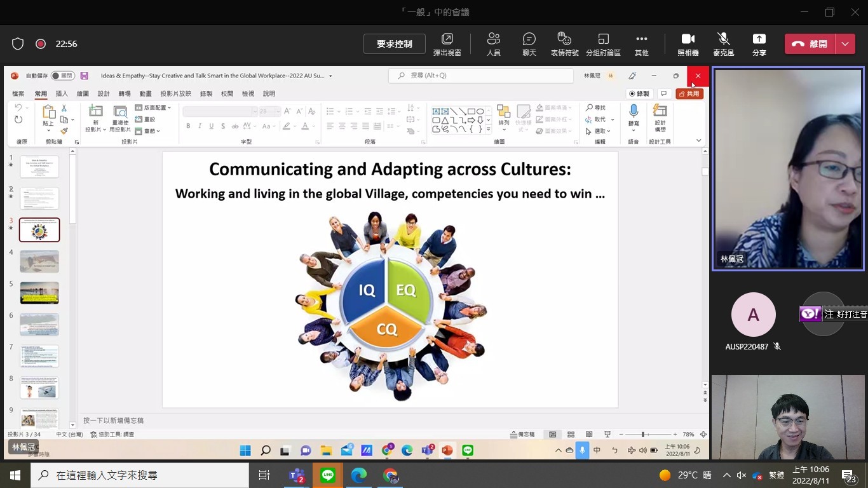Open the 投影片放映 Slide Show tab
This screenshot has width=868, height=488.
176,93
